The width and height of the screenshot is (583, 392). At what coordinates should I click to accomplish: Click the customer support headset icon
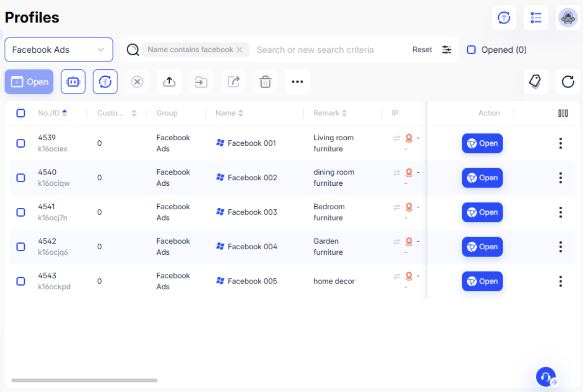[546, 377]
